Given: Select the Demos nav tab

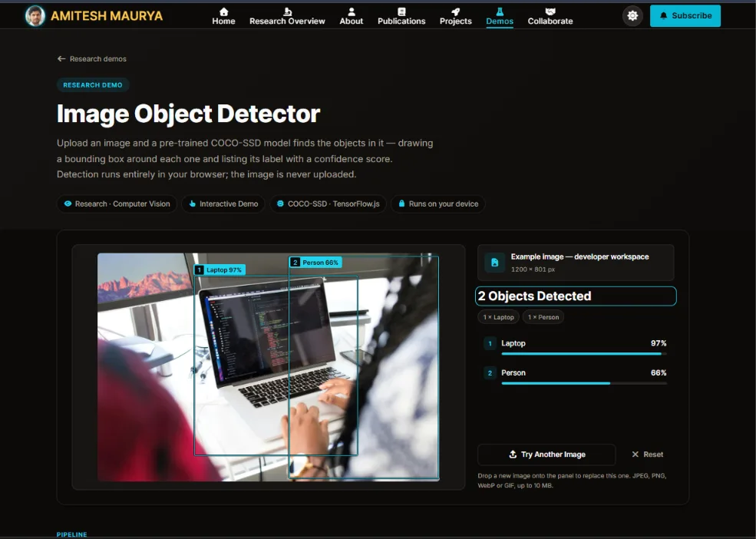Looking at the screenshot, I should (x=500, y=16).
